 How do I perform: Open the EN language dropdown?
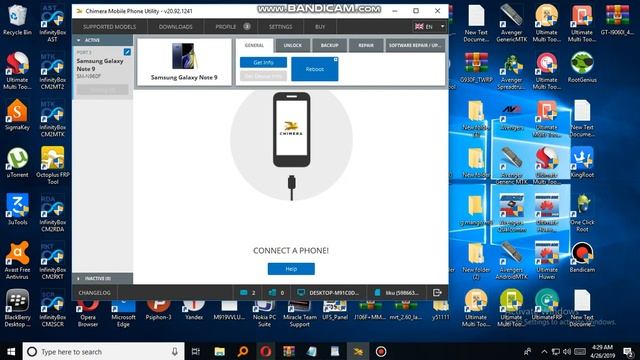[x=429, y=27]
